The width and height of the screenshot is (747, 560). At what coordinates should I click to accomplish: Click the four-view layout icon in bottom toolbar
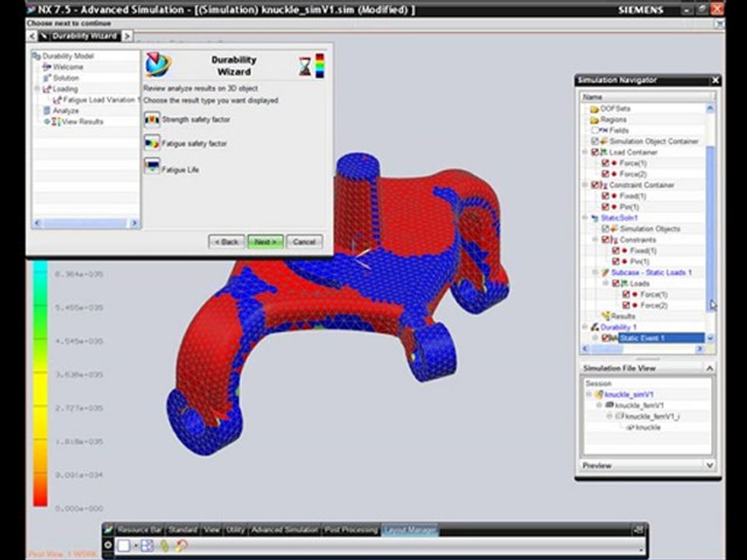click(147, 546)
